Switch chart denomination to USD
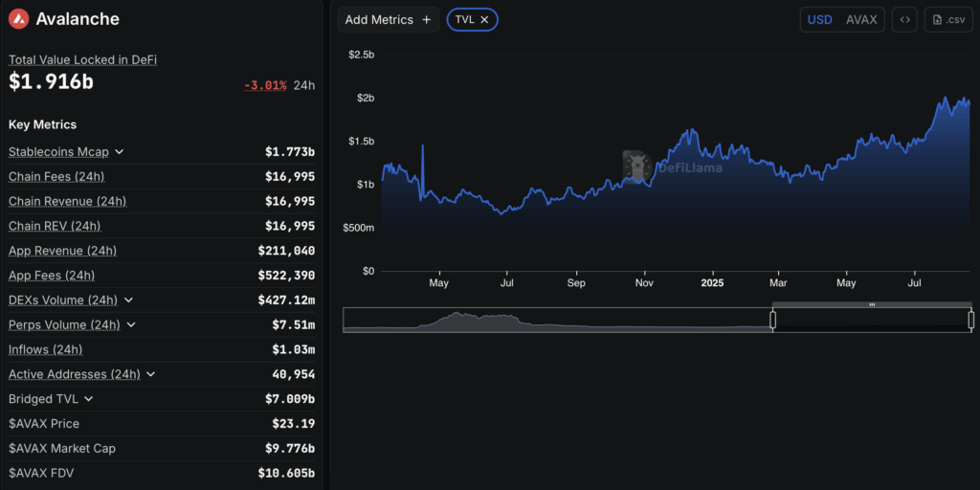 pyautogui.click(x=819, y=19)
